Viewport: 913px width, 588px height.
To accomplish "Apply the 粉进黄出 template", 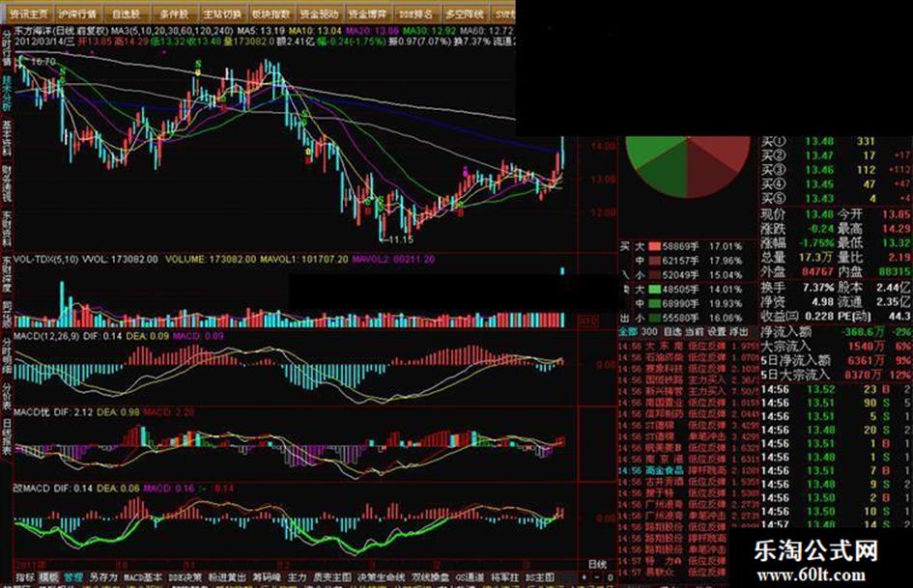I will 227,577.
